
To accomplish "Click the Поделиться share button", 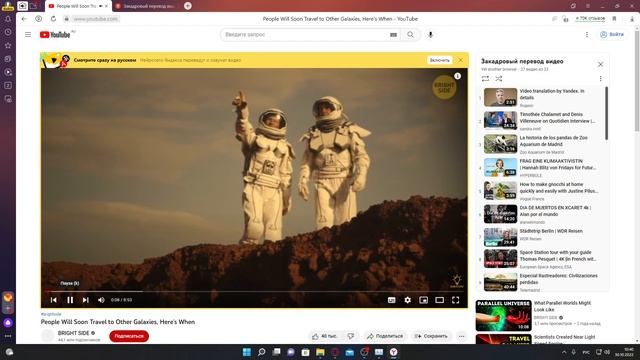I will 385,336.
